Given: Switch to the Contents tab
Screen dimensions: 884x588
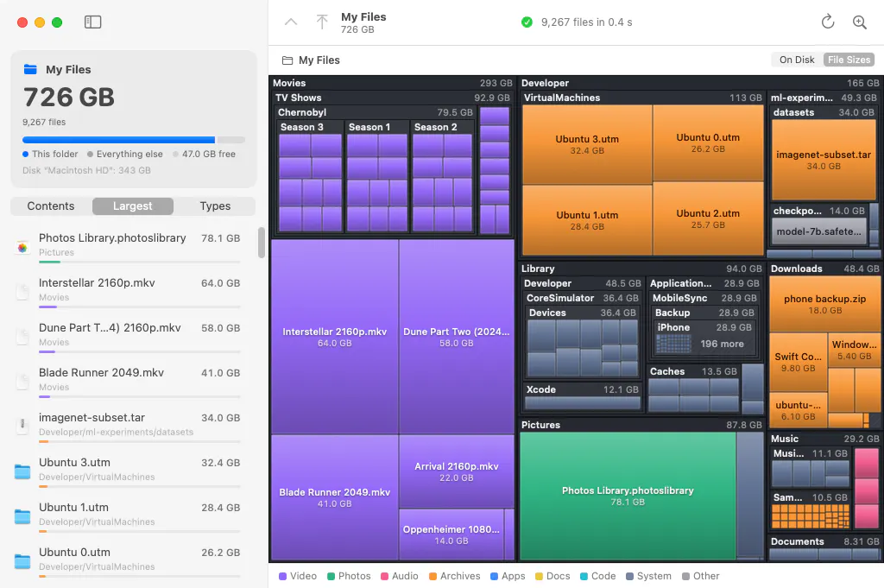Looking at the screenshot, I should tap(51, 205).
